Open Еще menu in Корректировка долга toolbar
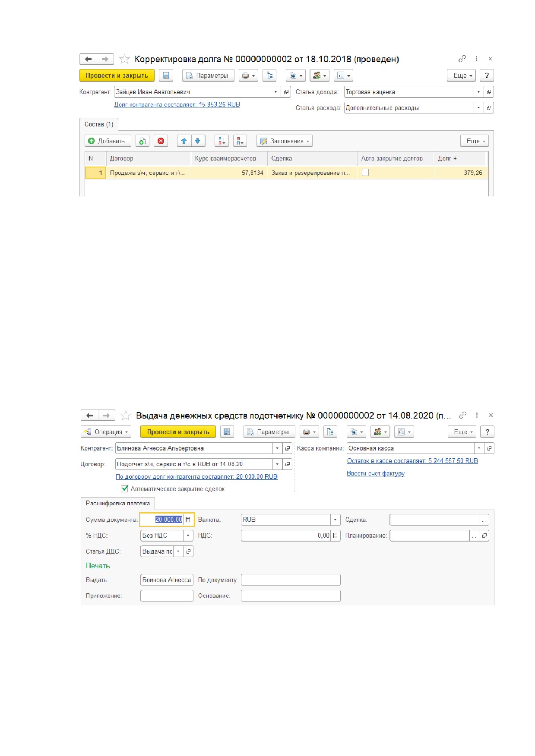Viewport: 535px width, 756px height. coord(461,76)
